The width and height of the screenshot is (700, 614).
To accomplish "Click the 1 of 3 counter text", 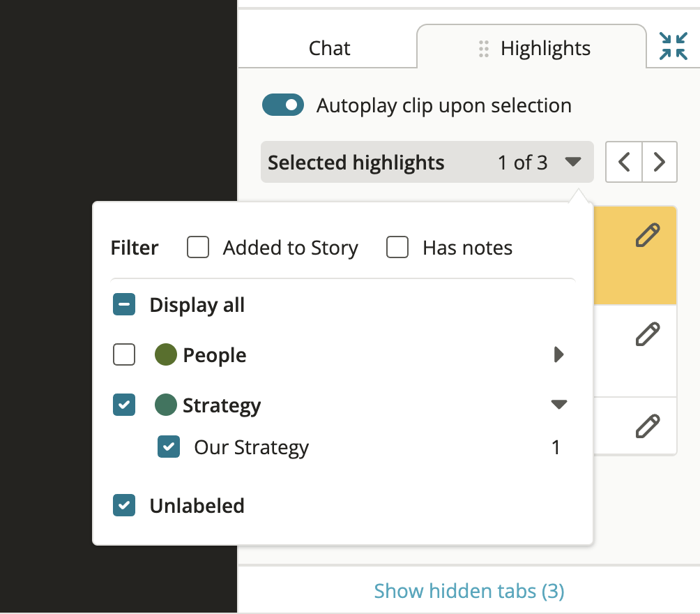I will click(522, 163).
